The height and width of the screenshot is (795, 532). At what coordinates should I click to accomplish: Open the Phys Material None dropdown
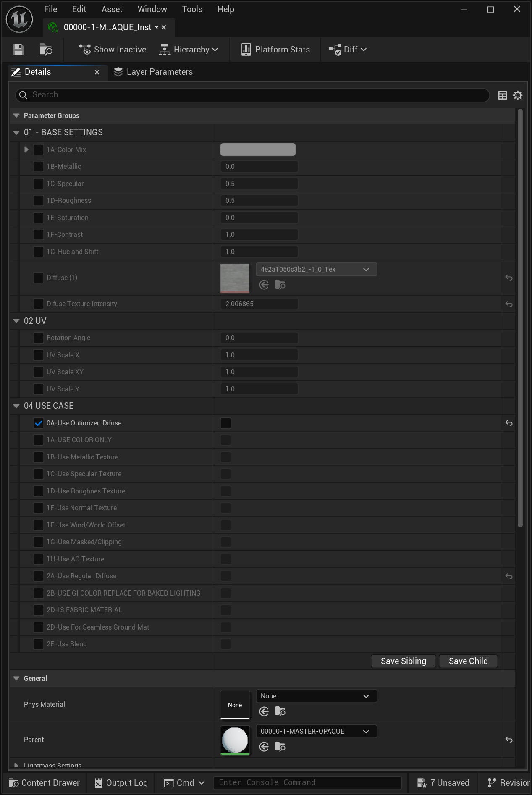[316, 696]
